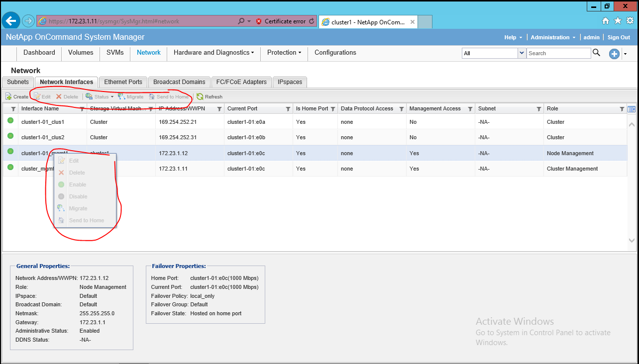Go to the SVMs page
This screenshot has width=639, height=364.
click(115, 53)
